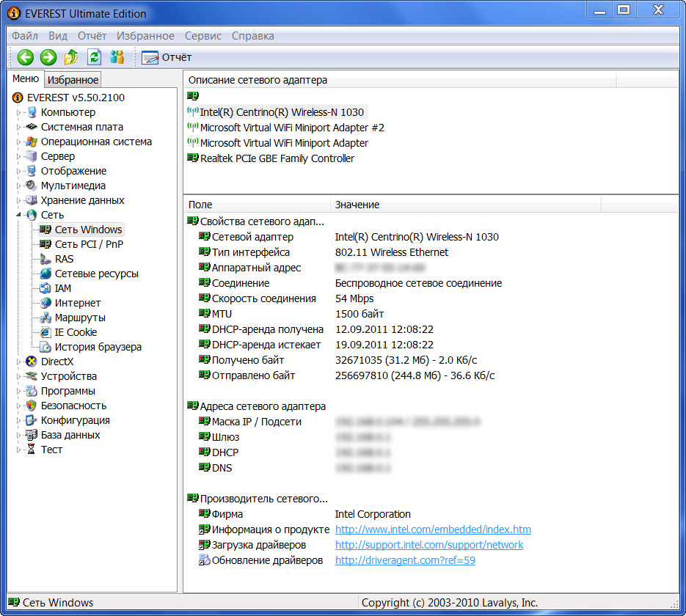
Task: Open the Справка menu
Action: [253, 36]
